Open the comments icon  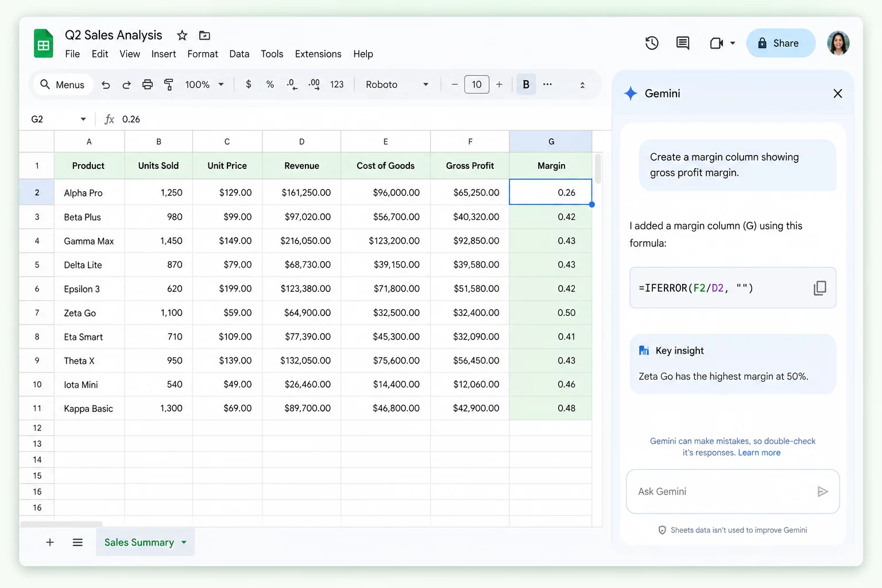coord(683,43)
